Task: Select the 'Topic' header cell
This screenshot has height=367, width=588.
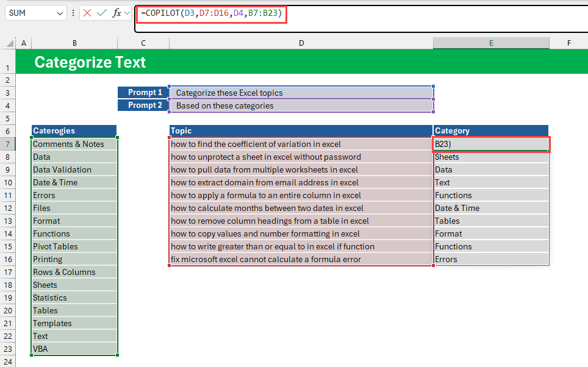Action: point(301,131)
